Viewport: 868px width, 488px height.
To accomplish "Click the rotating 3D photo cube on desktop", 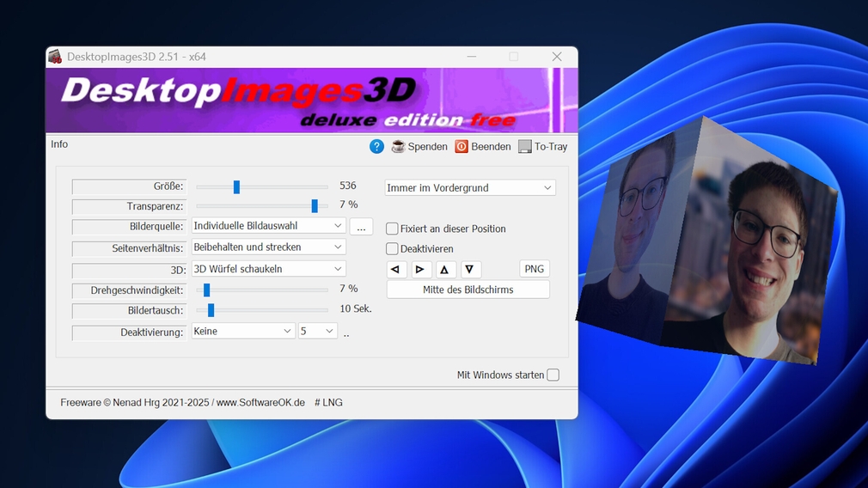I will coord(707,241).
